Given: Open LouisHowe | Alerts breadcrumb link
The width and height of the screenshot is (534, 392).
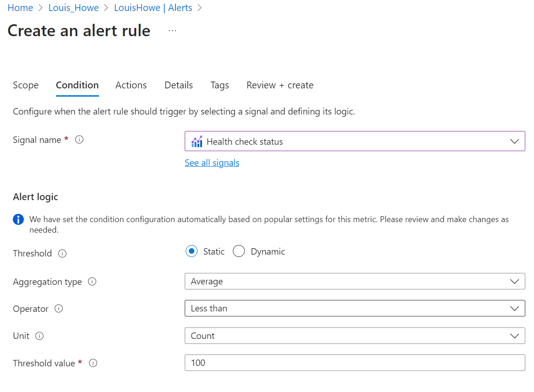Looking at the screenshot, I should [153, 7].
